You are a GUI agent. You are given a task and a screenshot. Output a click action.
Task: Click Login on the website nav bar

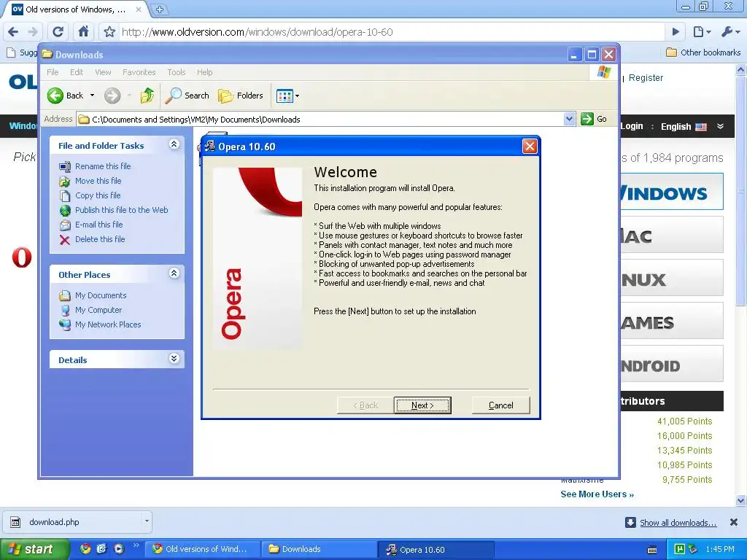coord(632,126)
